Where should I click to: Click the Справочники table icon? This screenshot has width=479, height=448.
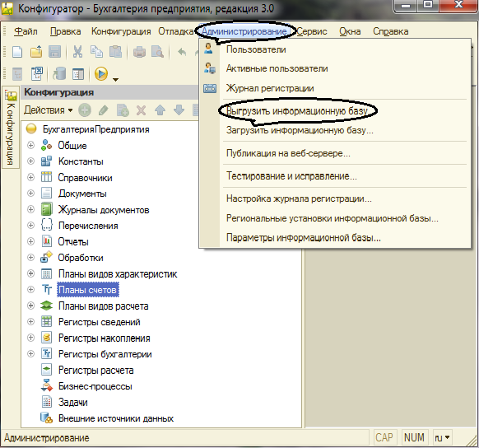(46, 177)
